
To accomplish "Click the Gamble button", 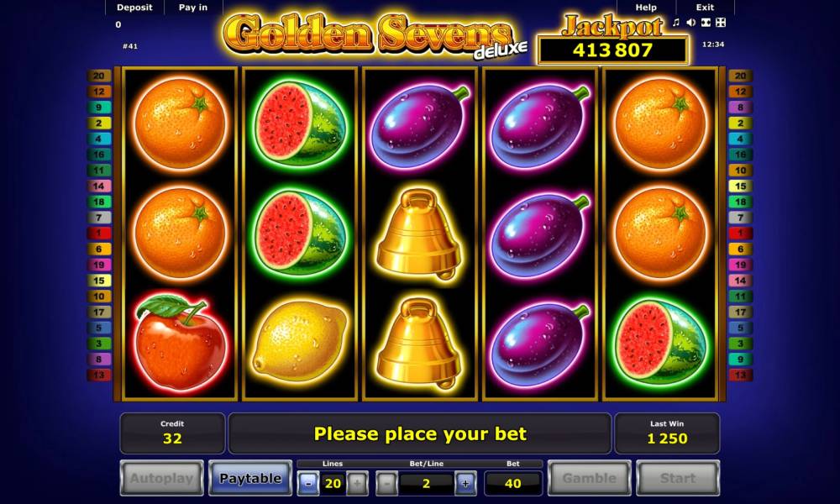I will [590, 478].
